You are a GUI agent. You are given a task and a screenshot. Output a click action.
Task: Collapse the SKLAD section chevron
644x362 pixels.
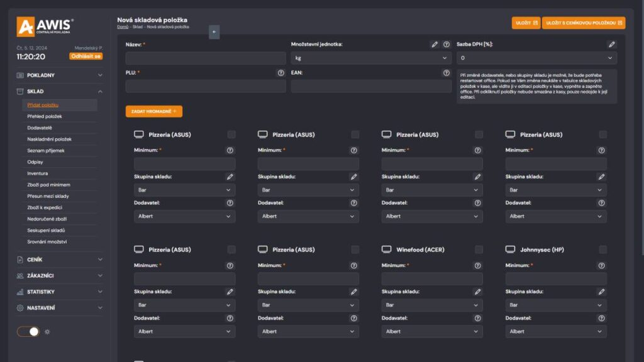coord(100,92)
